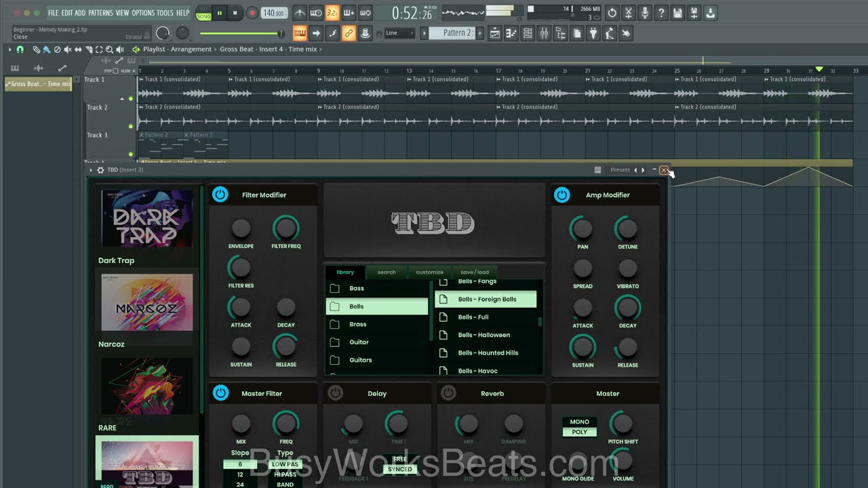Open the Channel rack view icon

pos(528,33)
